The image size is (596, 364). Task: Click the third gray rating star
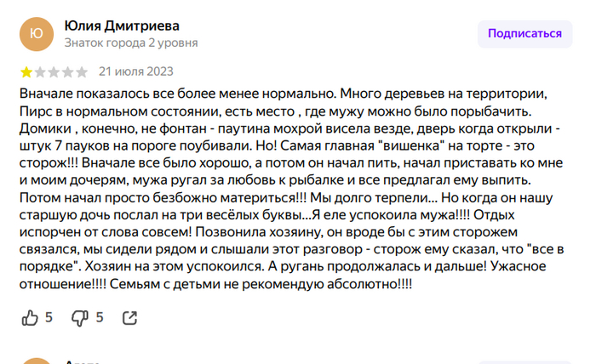(x=54, y=71)
